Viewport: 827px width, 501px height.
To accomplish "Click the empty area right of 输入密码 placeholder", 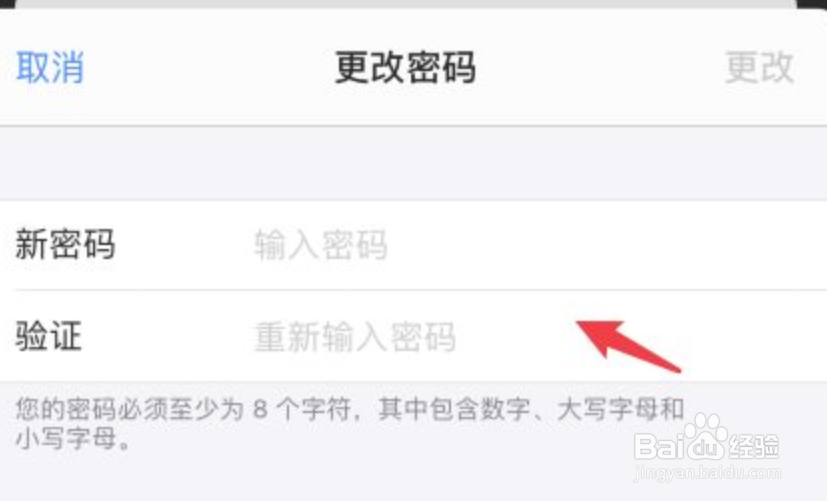I will pyautogui.click(x=607, y=245).
